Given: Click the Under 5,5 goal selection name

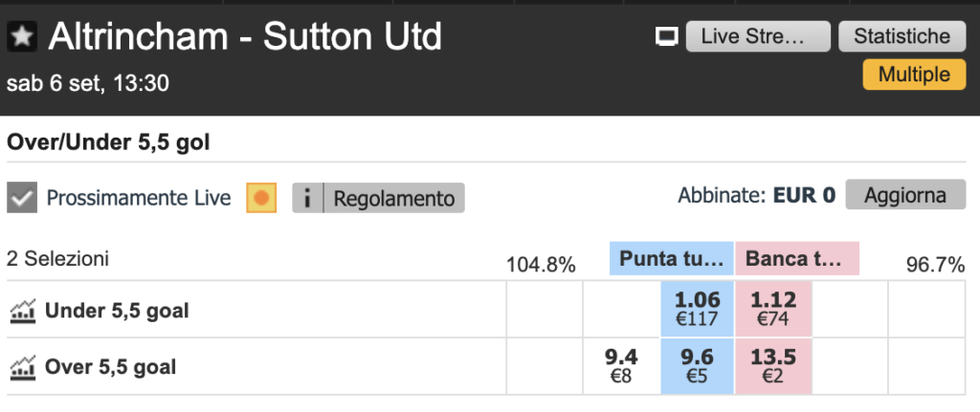Looking at the screenshot, I should pyautogui.click(x=117, y=311).
